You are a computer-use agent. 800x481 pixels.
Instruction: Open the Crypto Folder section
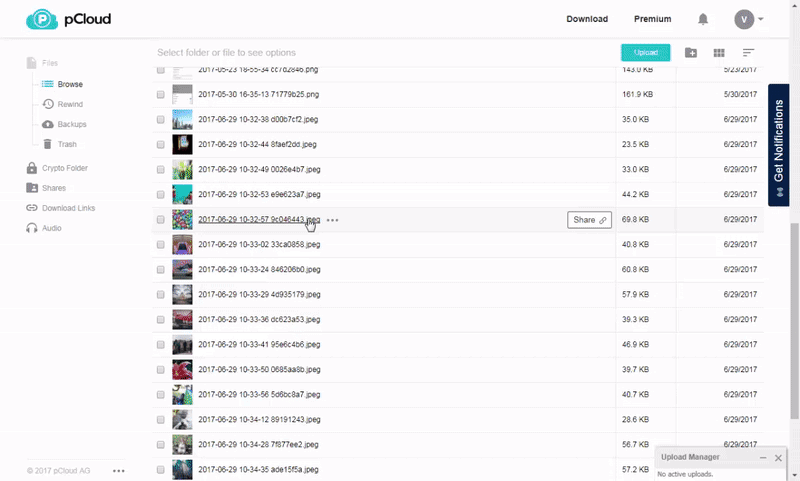pos(65,168)
